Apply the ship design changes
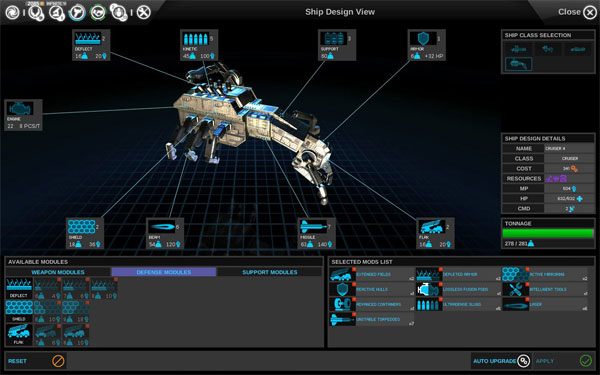Viewport: 600px width, 375px height. pyautogui.click(x=564, y=361)
